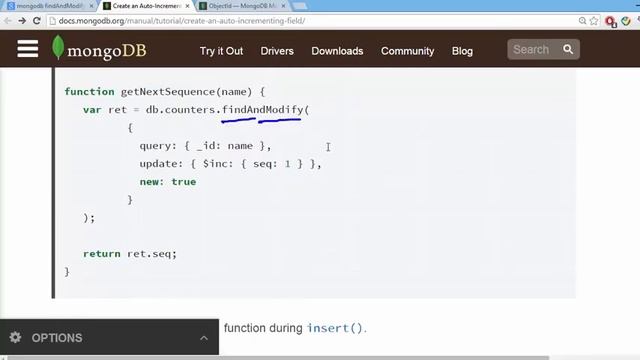Open Downloads nav link

tap(337, 51)
